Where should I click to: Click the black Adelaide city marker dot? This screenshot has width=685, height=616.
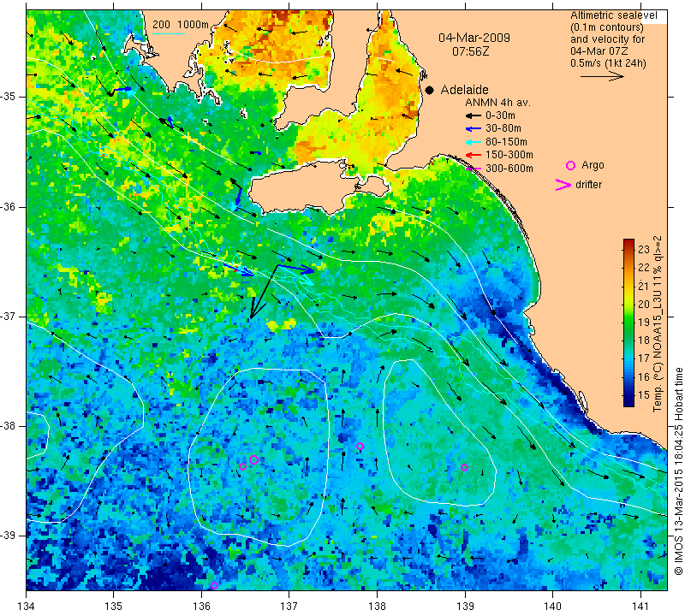tap(430, 90)
